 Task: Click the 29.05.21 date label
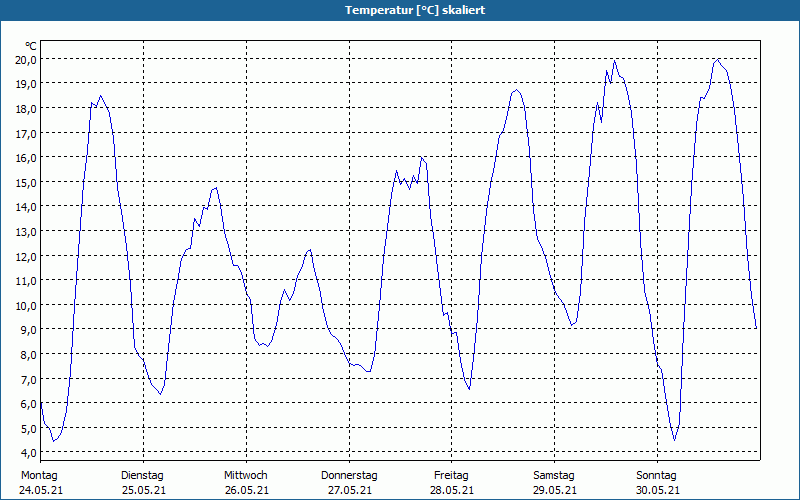point(555,490)
